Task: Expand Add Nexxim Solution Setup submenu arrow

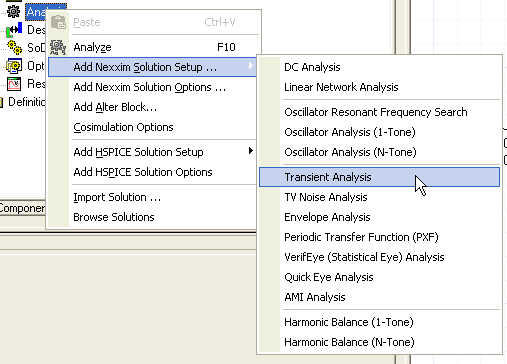Action: tap(251, 66)
